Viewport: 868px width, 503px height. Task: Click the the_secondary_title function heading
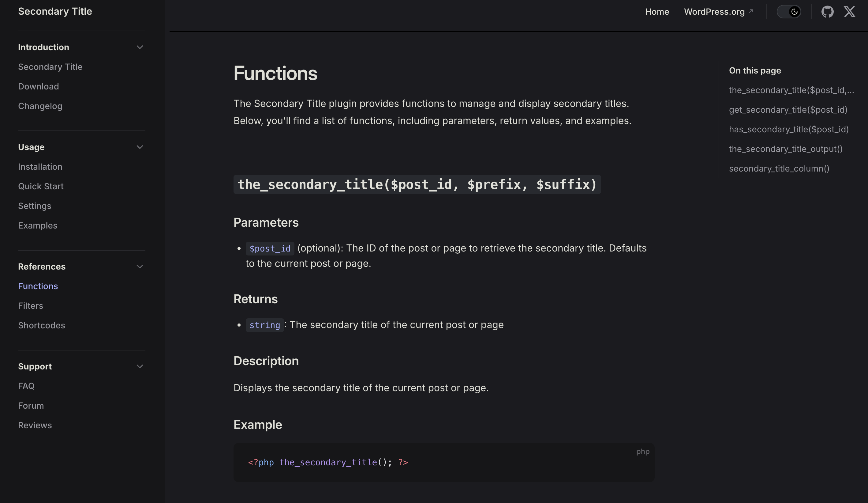[x=417, y=184]
